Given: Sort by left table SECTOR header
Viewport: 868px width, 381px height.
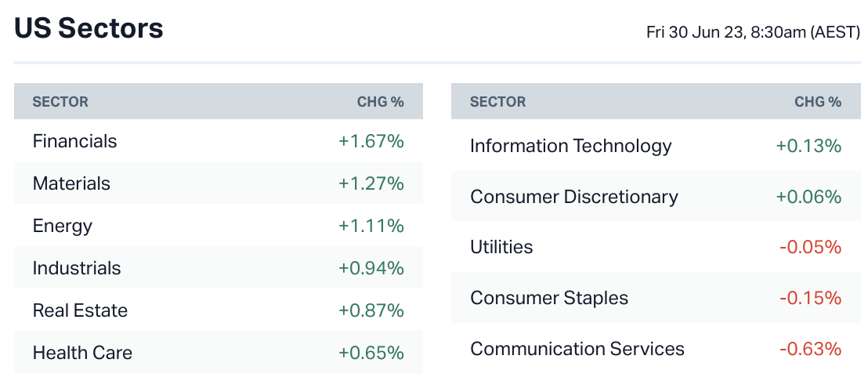Looking at the screenshot, I should 60,102.
